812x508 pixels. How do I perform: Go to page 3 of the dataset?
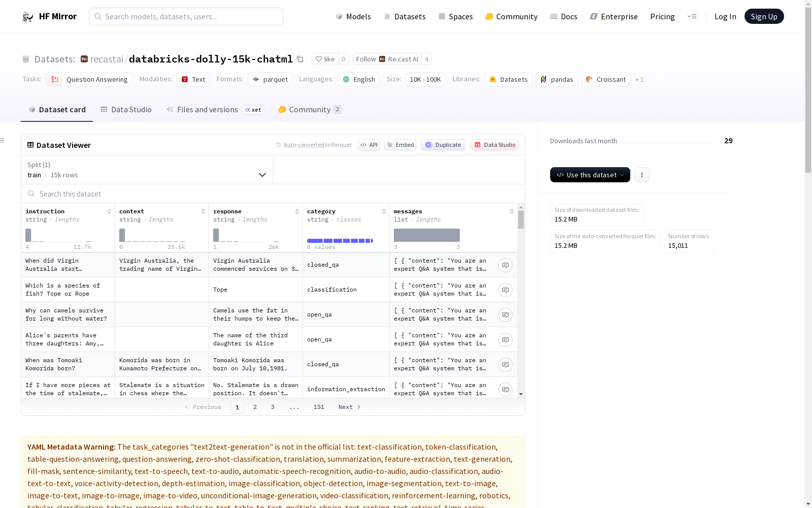[273, 407]
